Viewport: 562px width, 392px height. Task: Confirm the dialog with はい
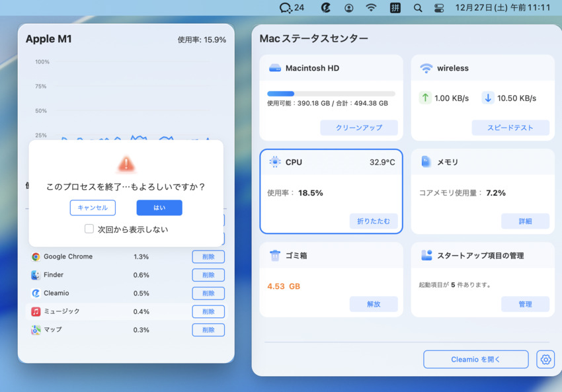point(159,208)
